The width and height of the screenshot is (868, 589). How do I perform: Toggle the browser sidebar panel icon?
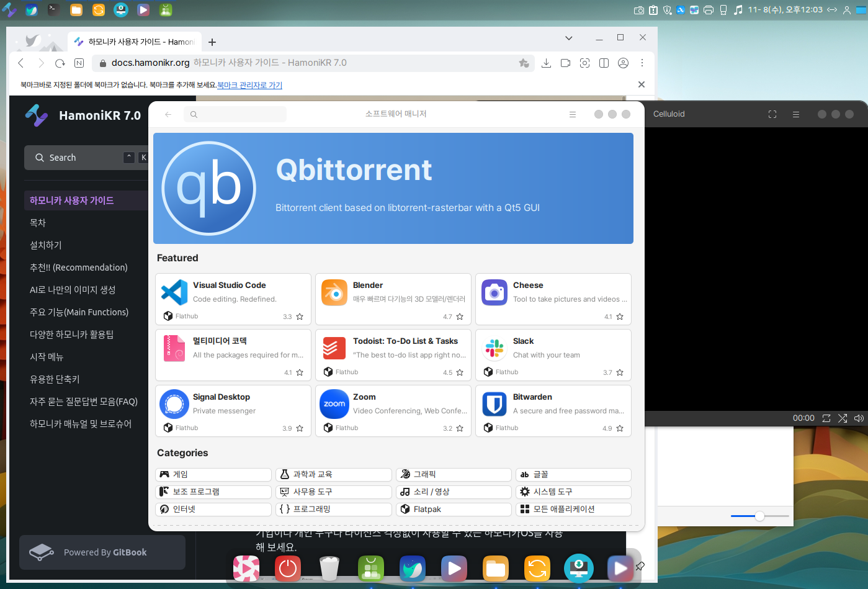click(x=604, y=63)
